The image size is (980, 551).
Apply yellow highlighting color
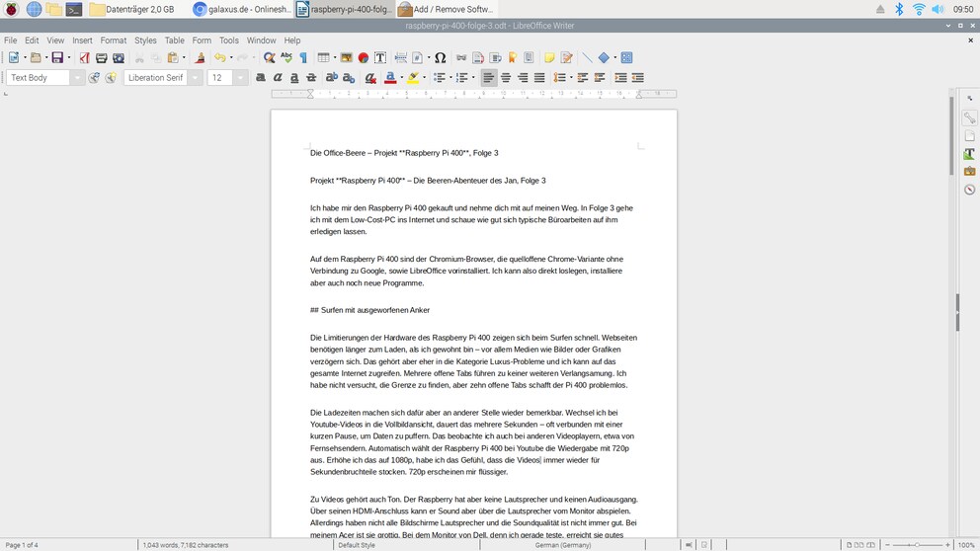413,77
